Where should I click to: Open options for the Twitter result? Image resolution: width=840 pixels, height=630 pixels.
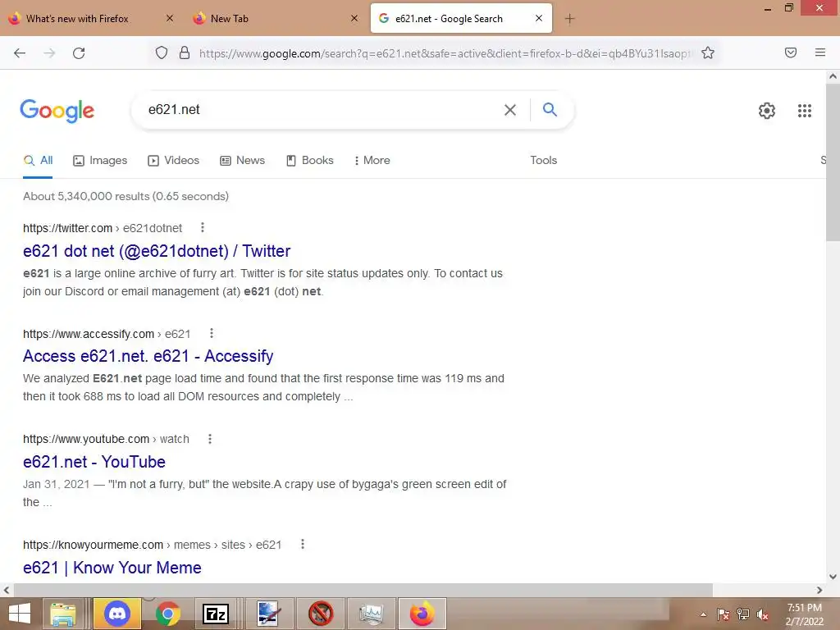coord(203,228)
